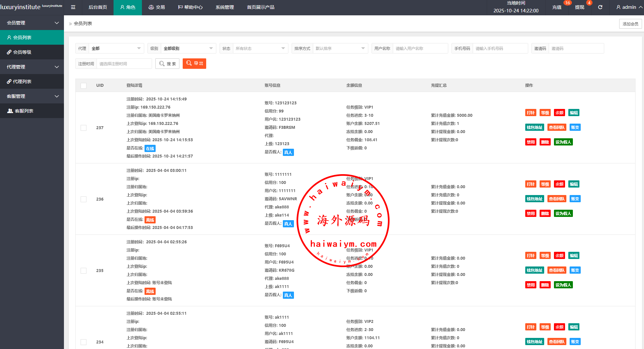Expand the 级别 level dropdown
This screenshot has height=349, width=644.
pos(188,49)
